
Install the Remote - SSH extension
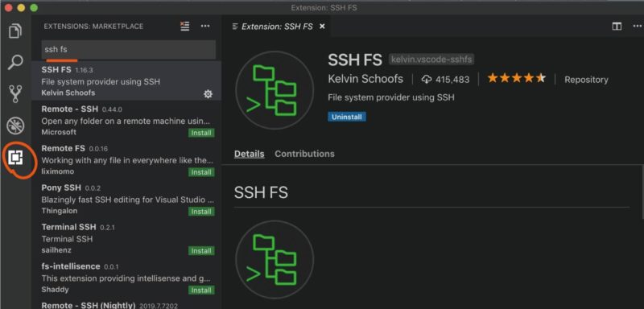point(201,133)
